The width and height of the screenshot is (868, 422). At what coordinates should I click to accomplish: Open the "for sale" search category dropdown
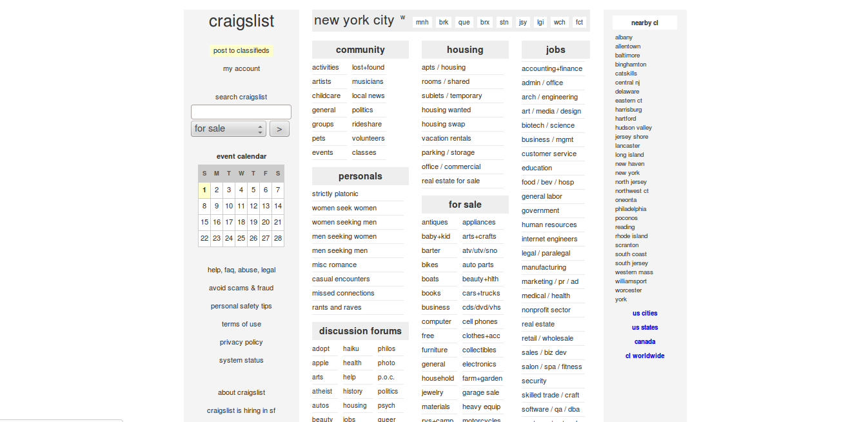pyautogui.click(x=228, y=128)
